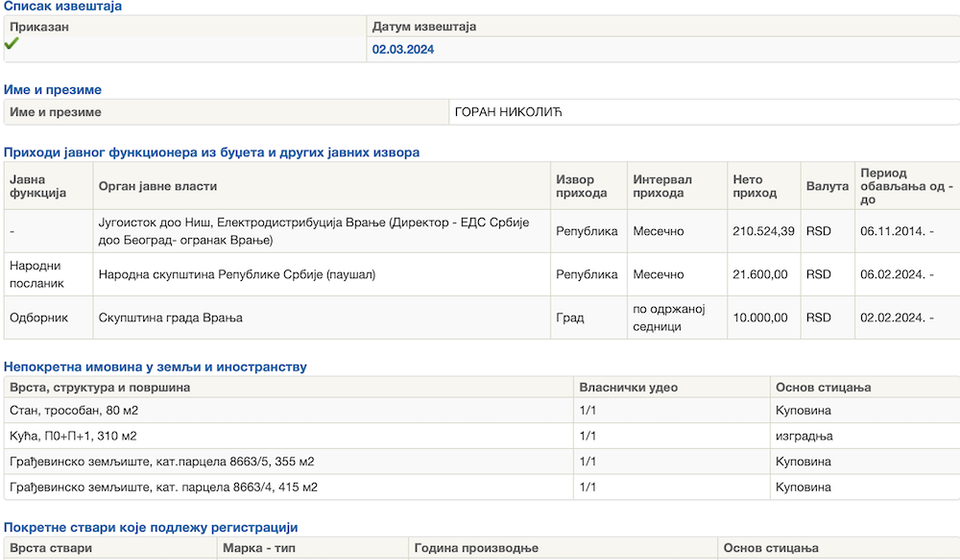Screen dimensions: 960x560
Task: Click the Народни посланик function cell
Action: pos(48,274)
